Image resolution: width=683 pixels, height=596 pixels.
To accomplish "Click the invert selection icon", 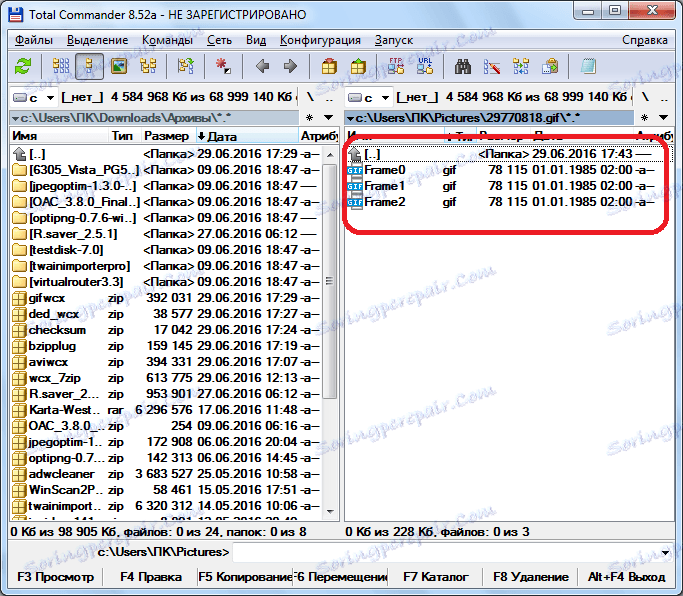I will (x=186, y=66).
